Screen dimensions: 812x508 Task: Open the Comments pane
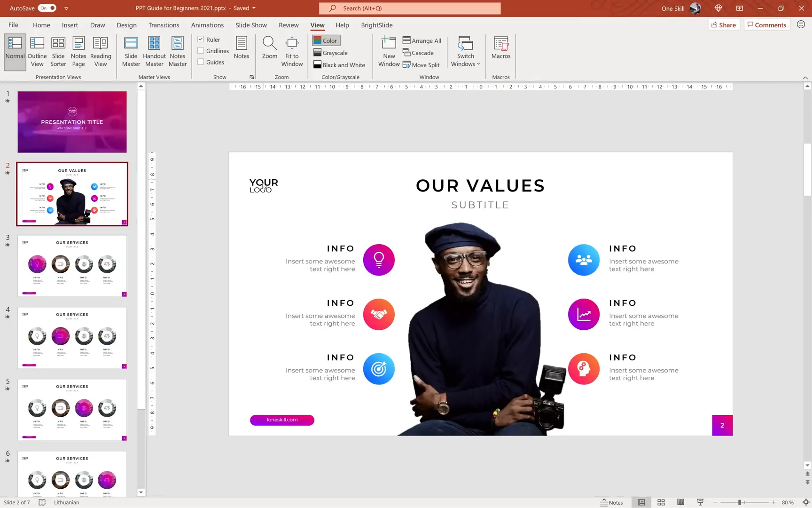[x=767, y=25]
